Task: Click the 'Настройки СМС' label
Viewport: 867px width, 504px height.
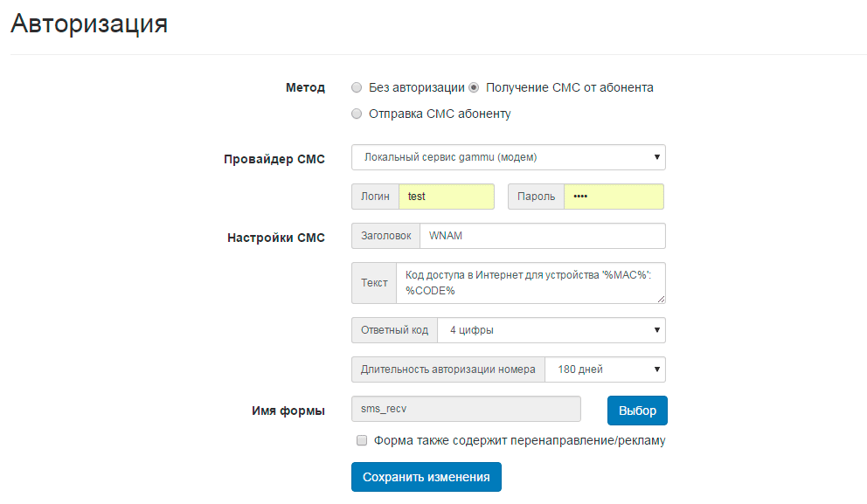Action: pyautogui.click(x=276, y=237)
